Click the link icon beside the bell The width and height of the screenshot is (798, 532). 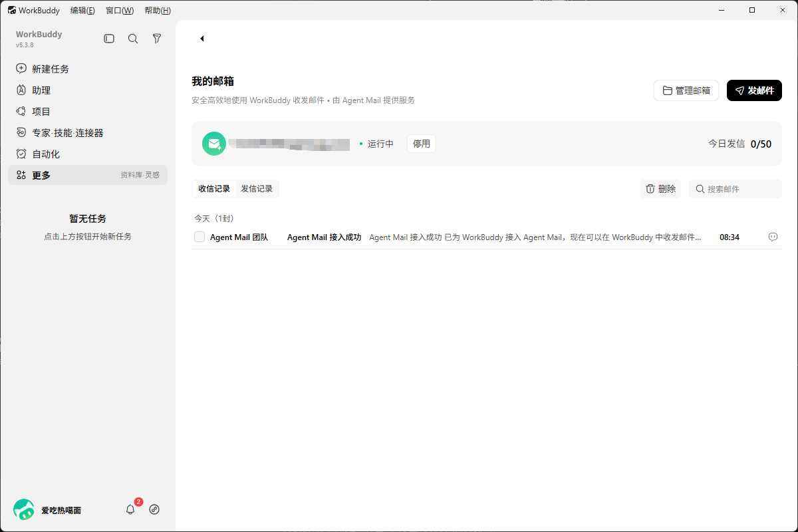pyautogui.click(x=154, y=509)
